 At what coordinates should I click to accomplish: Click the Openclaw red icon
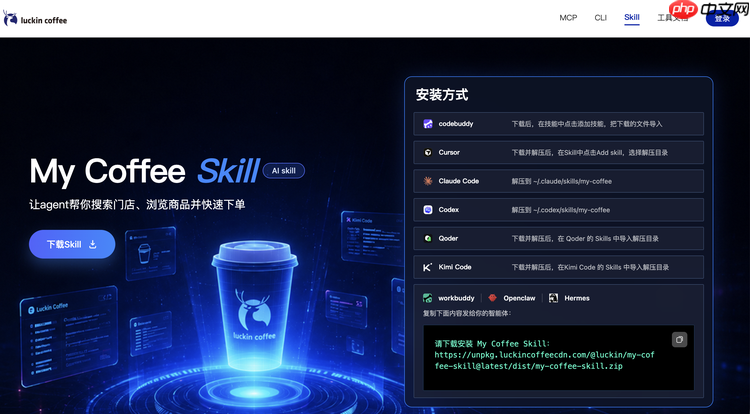point(492,298)
